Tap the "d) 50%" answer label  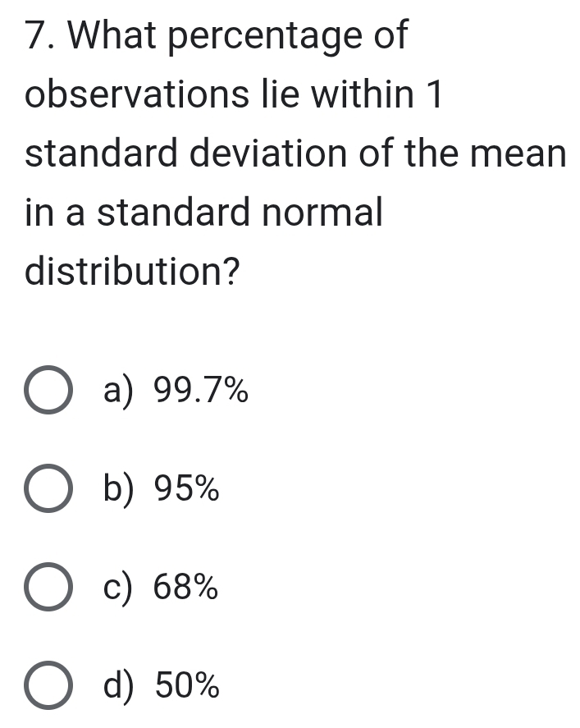[162, 685]
